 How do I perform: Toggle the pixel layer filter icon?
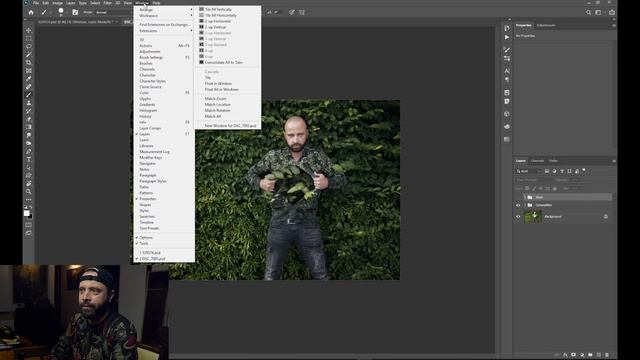click(x=547, y=171)
